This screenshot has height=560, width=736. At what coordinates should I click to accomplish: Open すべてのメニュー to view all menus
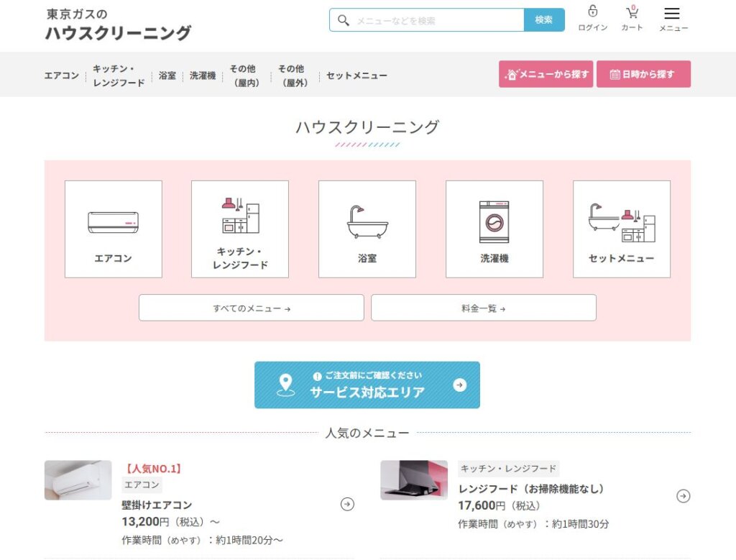pyautogui.click(x=251, y=307)
